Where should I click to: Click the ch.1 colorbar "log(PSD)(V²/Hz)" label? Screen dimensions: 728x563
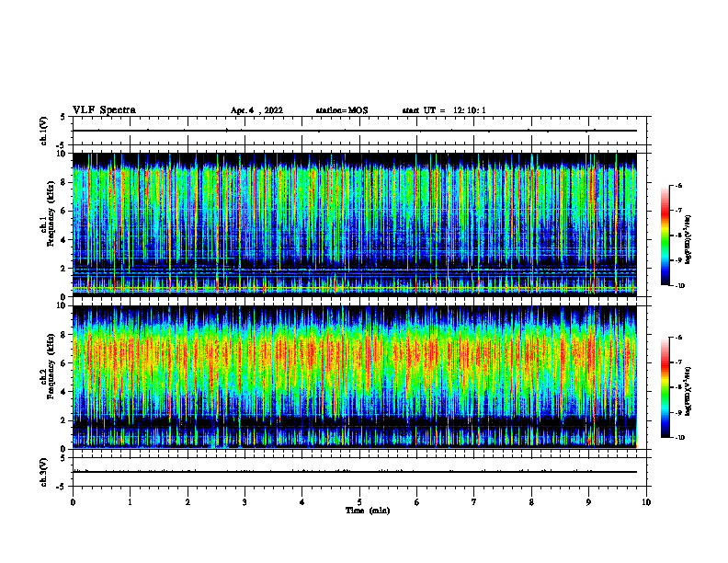tap(688, 240)
